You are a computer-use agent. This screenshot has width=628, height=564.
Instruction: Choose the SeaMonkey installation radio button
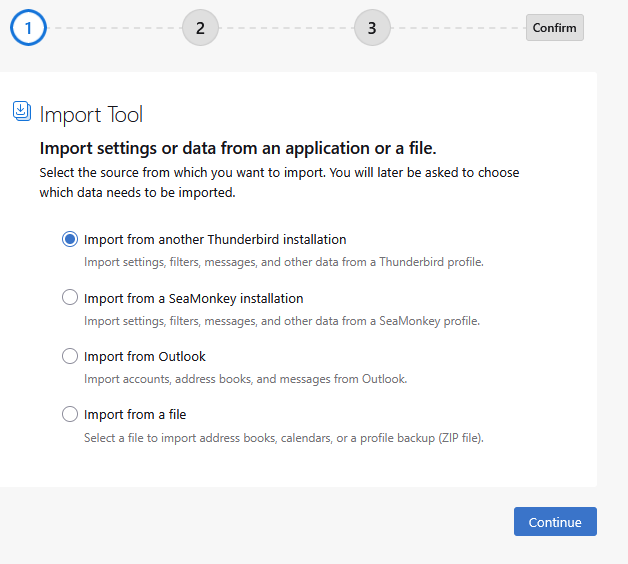pos(70,298)
